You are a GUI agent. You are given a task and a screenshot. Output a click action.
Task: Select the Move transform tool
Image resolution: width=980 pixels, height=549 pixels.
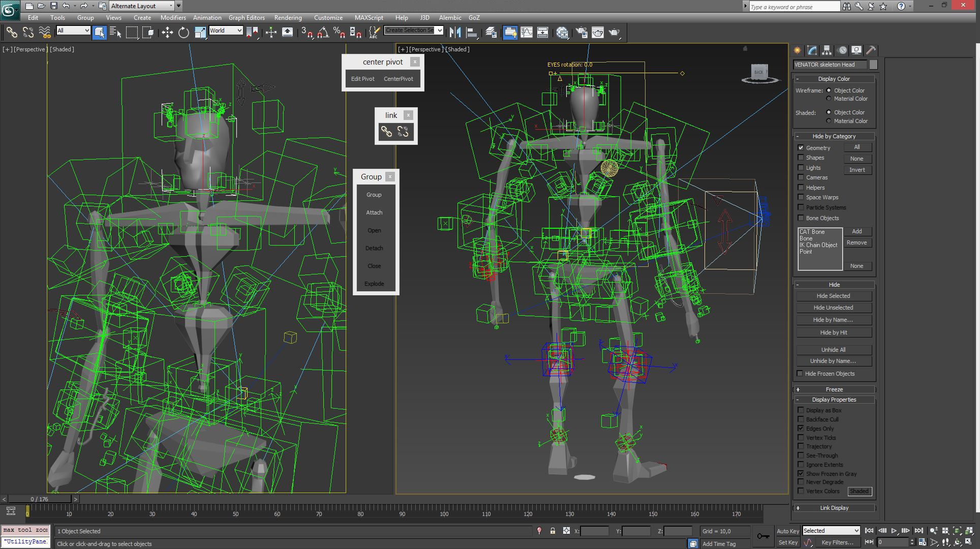click(x=167, y=33)
